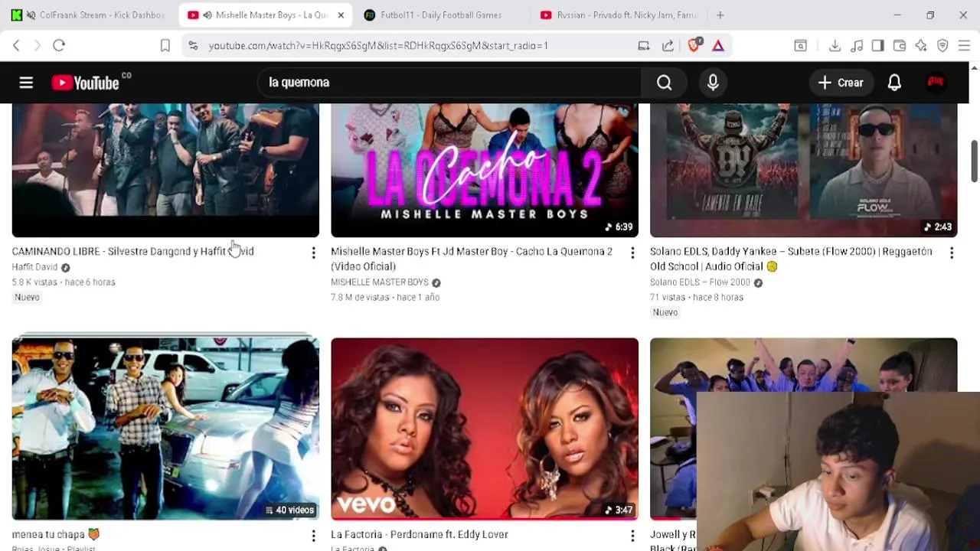The height and width of the screenshot is (551, 980).
Task: Mute the playing tab via the speaker icon
Action: pos(207,15)
